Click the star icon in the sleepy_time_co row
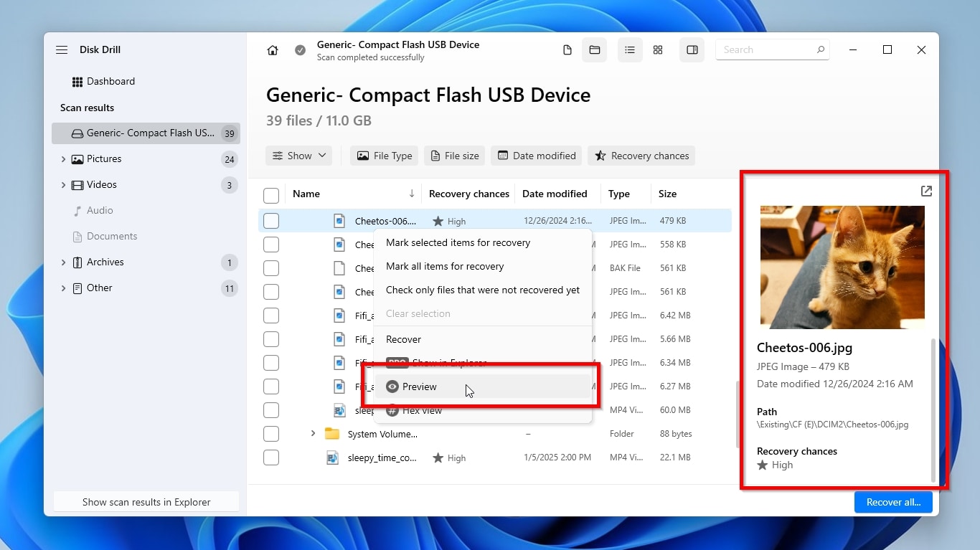The width and height of the screenshot is (980, 550). click(438, 457)
